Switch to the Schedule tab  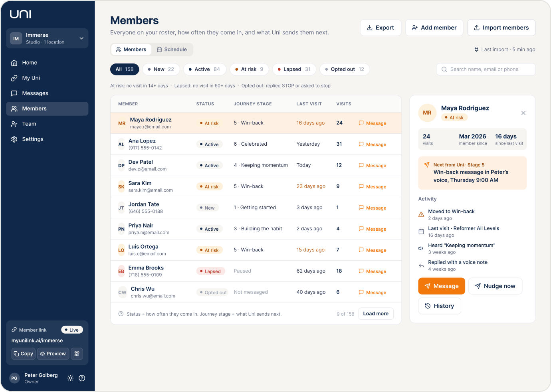click(172, 49)
